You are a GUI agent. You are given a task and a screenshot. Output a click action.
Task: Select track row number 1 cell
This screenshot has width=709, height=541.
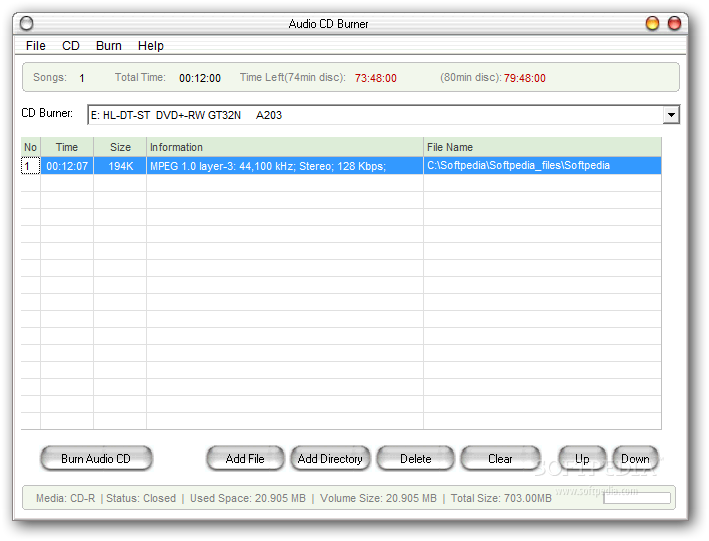tap(30, 166)
